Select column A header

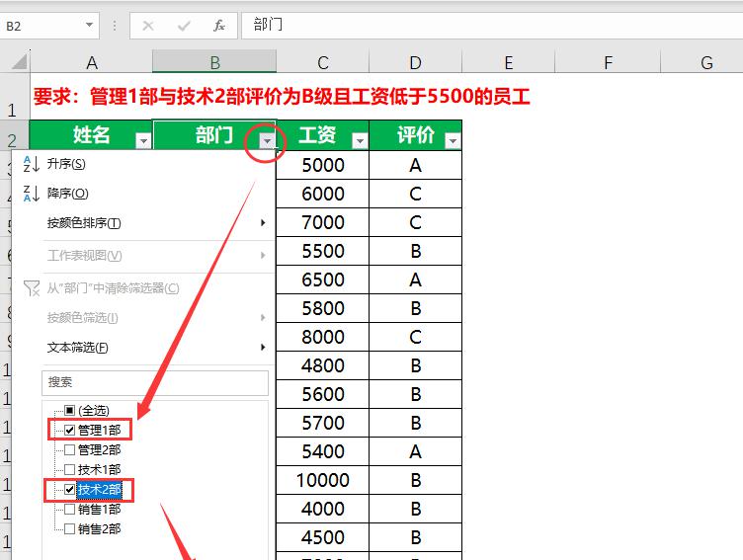pyautogui.click(x=92, y=62)
